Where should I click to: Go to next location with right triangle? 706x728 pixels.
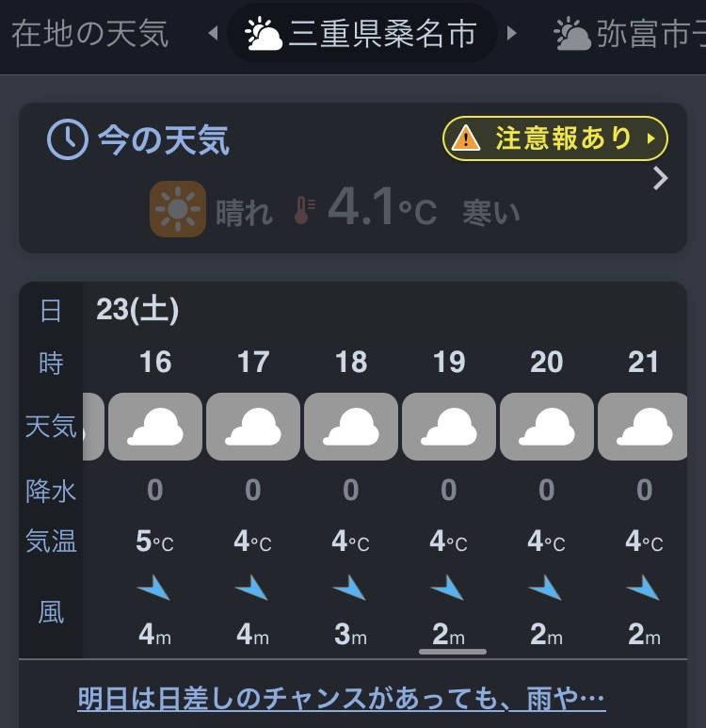[511, 33]
